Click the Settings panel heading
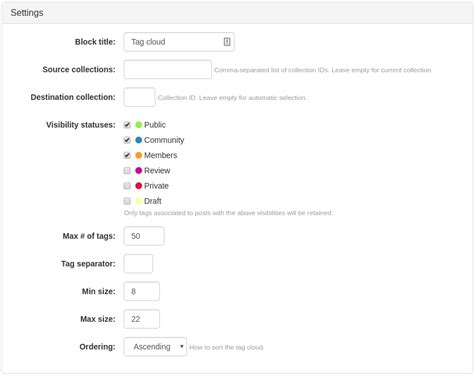This screenshot has width=474, height=376. click(27, 13)
